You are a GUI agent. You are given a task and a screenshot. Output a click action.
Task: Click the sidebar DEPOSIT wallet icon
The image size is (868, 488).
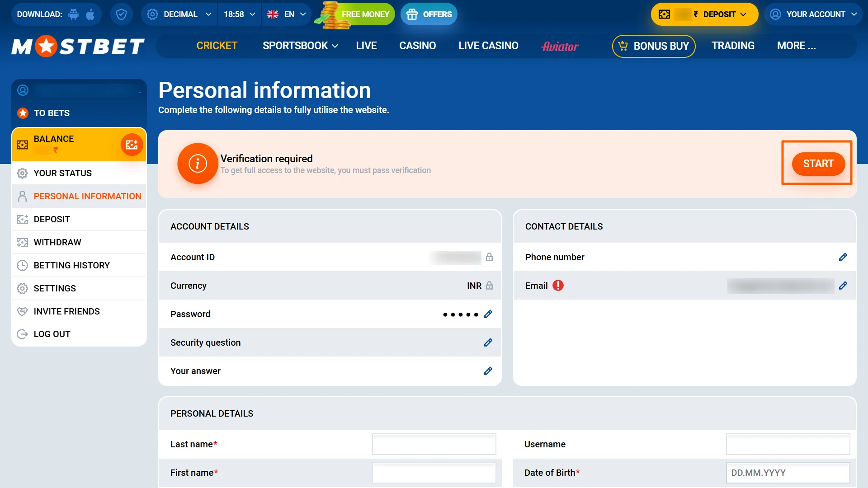click(22, 219)
